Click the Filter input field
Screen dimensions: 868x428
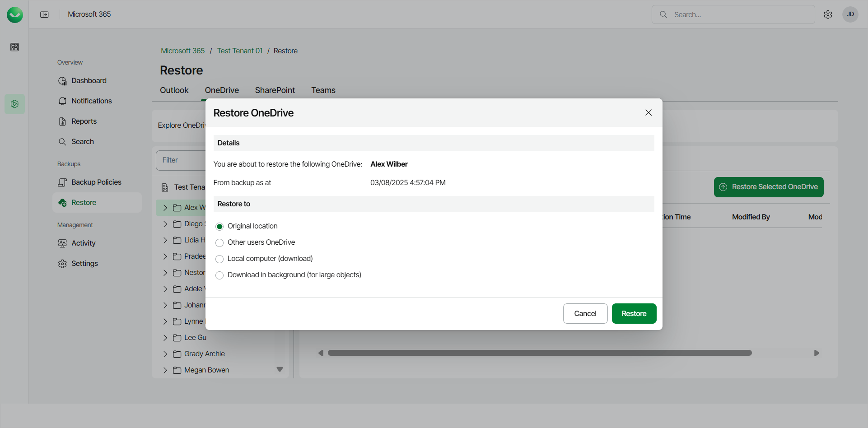pos(181,160)
